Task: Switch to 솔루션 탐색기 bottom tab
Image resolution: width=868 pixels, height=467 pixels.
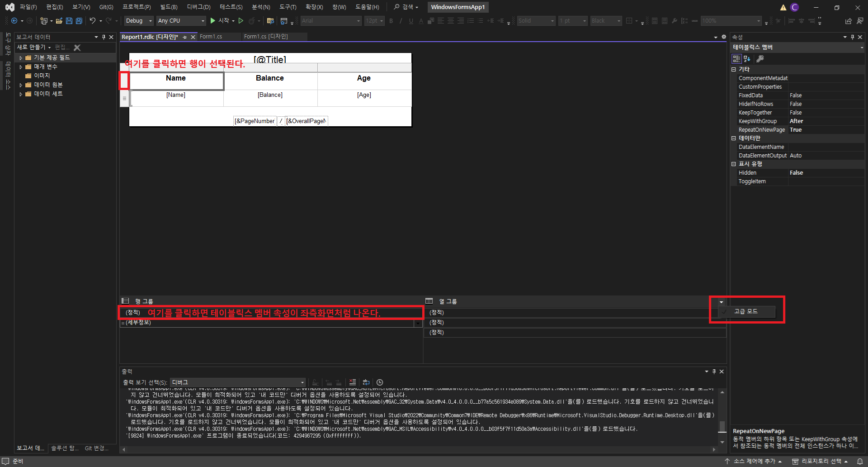Action: 65,448
